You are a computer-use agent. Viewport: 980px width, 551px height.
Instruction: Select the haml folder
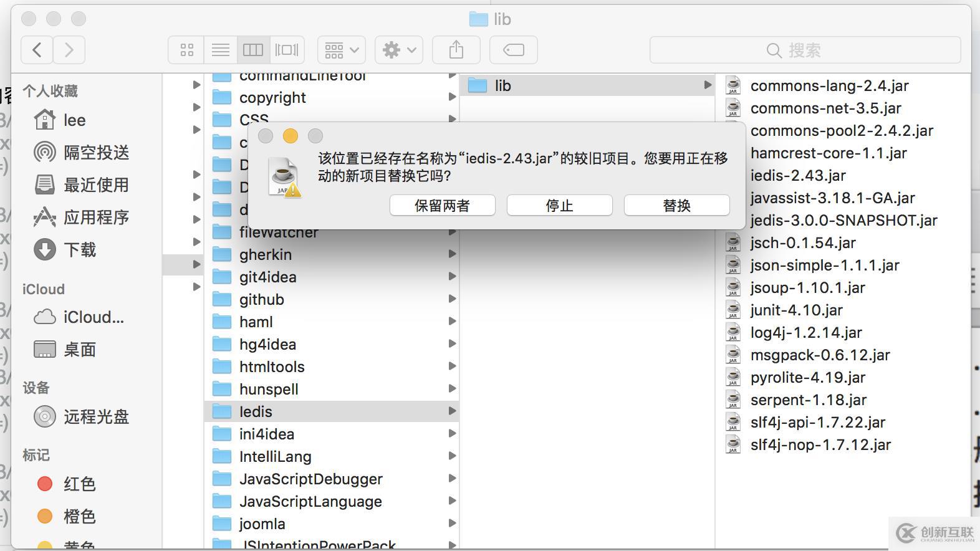click(332, 322)
